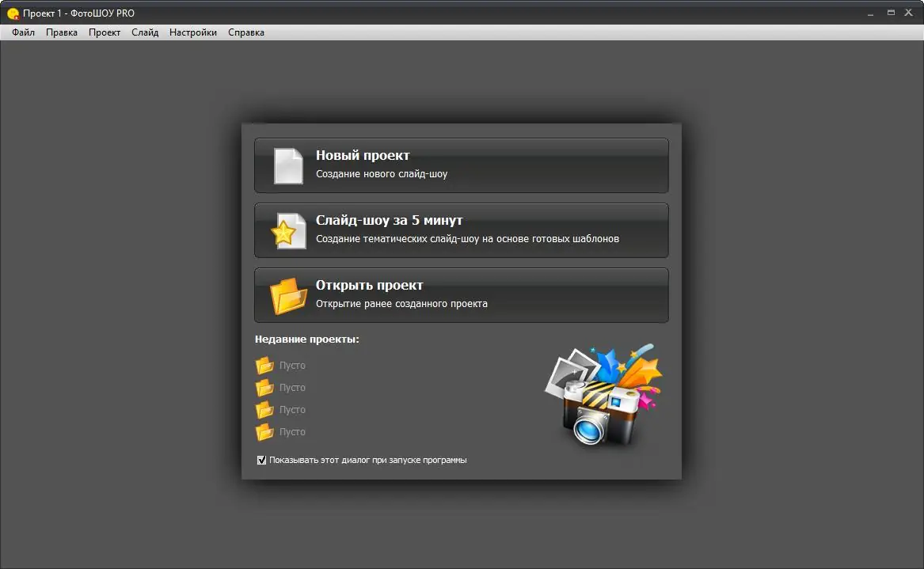Open the Справка menu
The width and height of the screenshot is (924, 569).
245,32
